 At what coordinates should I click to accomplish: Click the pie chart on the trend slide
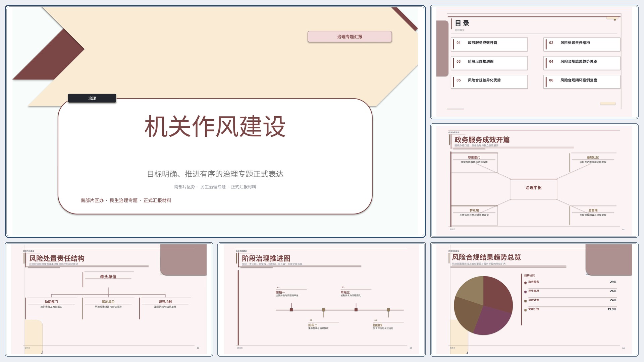pyautogui.click(x=483, y=305)
